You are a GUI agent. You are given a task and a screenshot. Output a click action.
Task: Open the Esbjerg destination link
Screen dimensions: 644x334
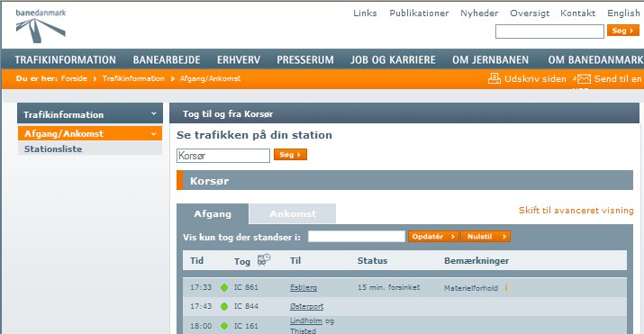point(304,287)
